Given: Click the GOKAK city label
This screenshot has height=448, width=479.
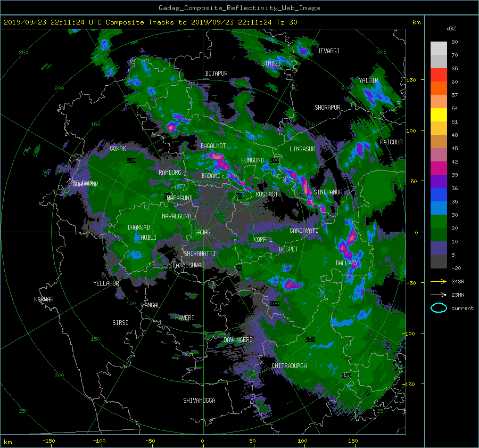Looking at the screenshot, I should 118,149.
